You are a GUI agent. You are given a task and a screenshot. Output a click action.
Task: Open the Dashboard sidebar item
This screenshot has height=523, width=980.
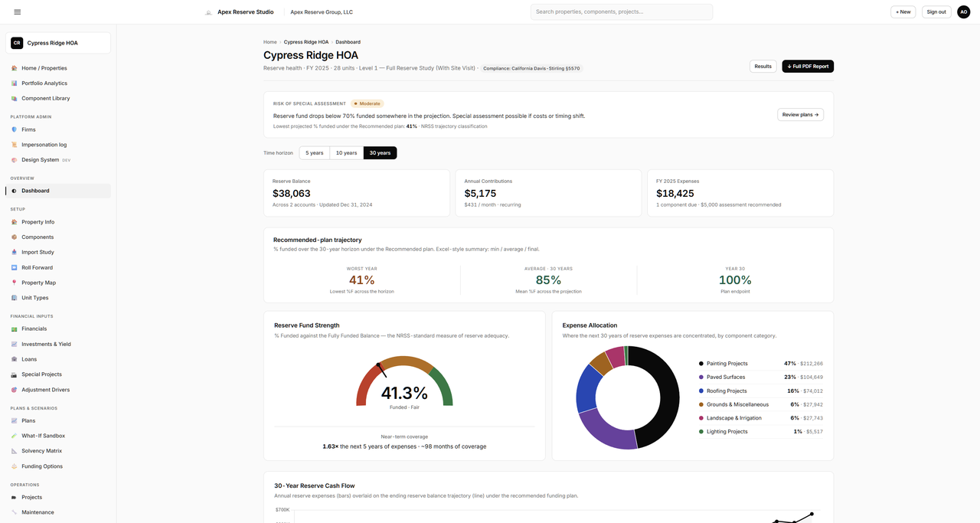click(x=58, y=191)
